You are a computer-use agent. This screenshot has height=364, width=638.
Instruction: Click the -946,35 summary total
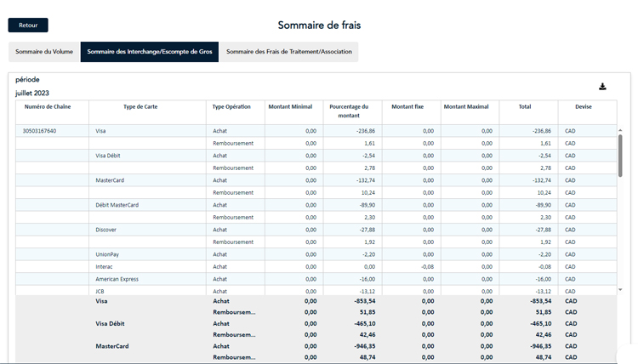pyautogui.click(x=541, y=346)
